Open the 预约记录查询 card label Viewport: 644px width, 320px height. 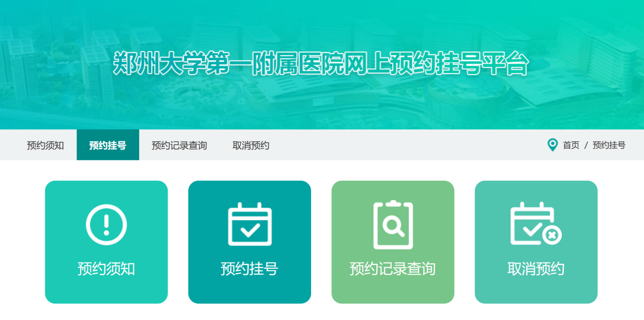393,269
